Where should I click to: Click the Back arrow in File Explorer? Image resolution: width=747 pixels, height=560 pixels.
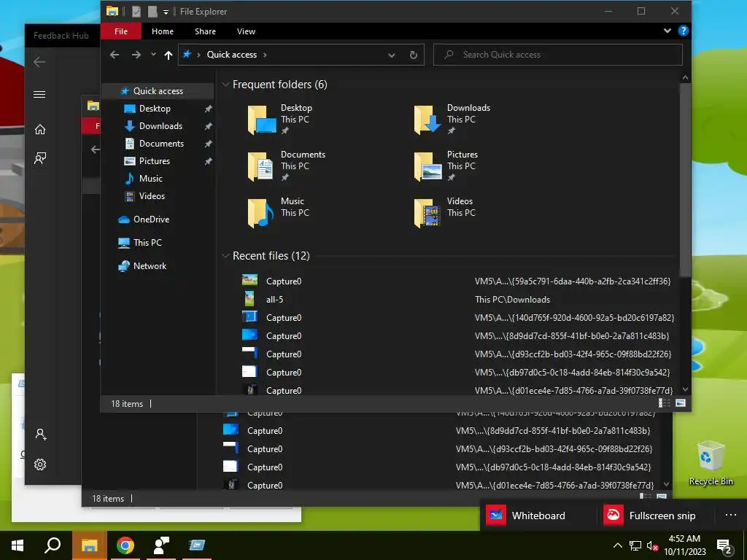115,55
